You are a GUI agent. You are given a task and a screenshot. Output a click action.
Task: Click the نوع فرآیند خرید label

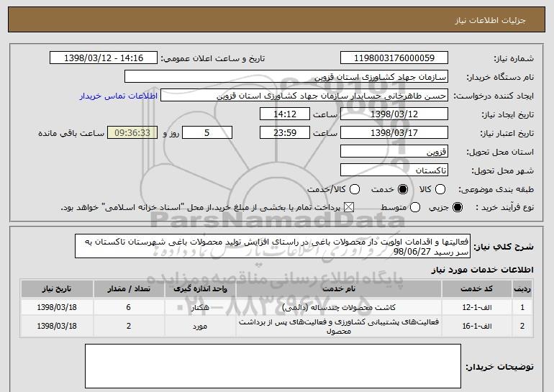504,207
